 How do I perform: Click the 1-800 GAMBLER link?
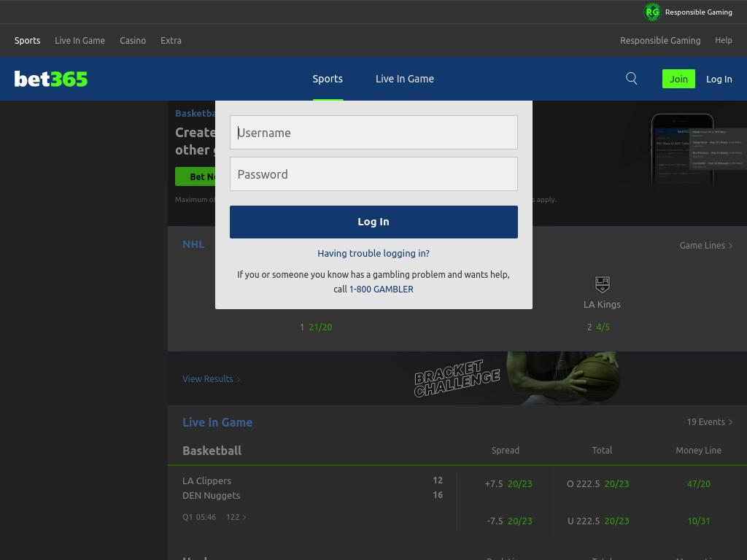click(381, 289)
